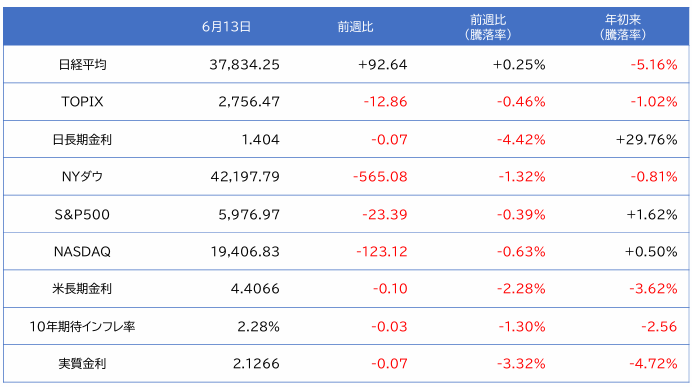This screenshot has width=692, height=387.
Task: Click the 10年期待インフレ率 row label
Action: tap(82, 327)
